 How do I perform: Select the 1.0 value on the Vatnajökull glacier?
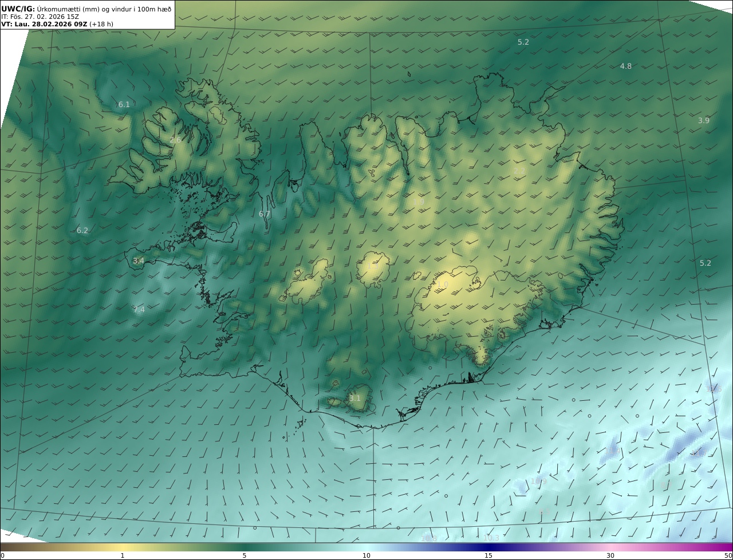coord(443,284)
